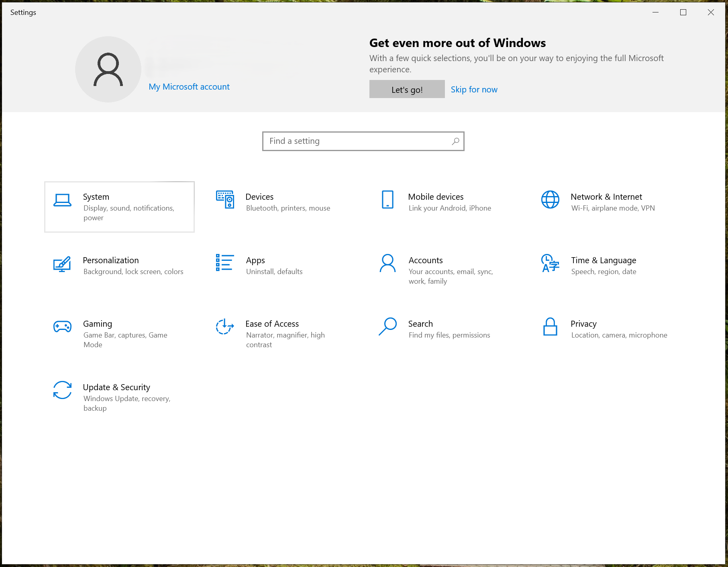
Task: Click the magnifier in the search box
Action: tap(455, 141)
